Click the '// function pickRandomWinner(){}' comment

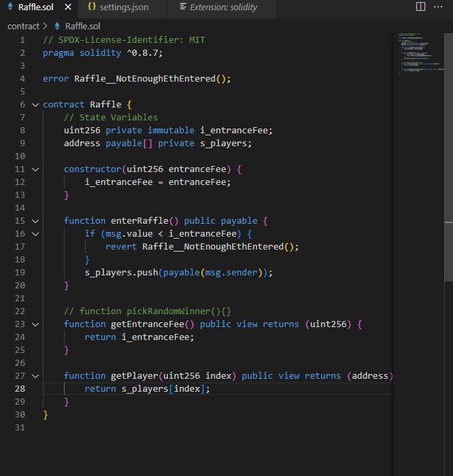(x=148, y=311)
